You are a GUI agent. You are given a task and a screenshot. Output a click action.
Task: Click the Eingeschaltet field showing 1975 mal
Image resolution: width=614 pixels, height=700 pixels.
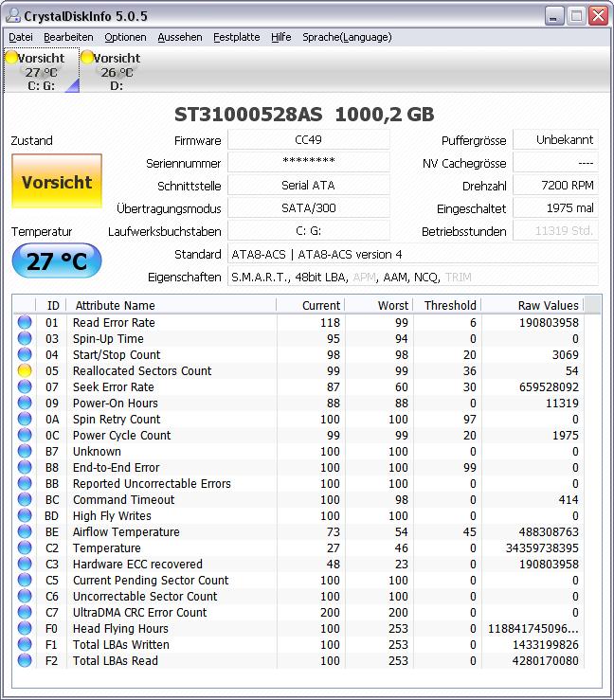coord(556,208)
